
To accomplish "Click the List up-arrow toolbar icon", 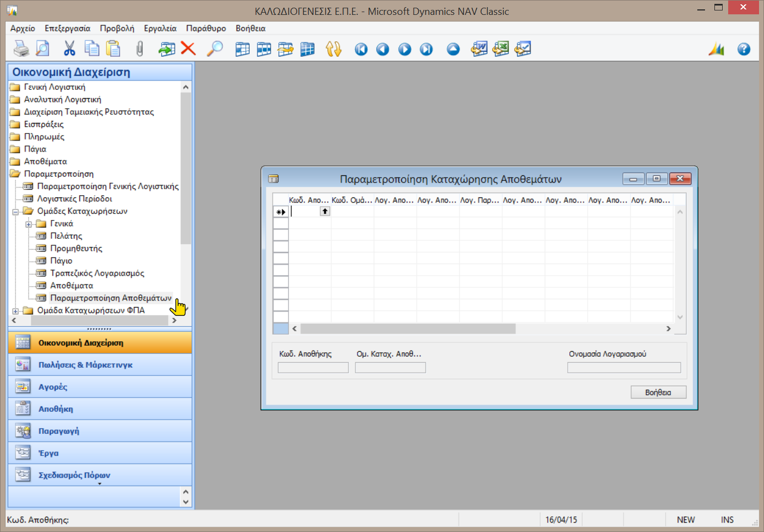I will coord(453,50).
